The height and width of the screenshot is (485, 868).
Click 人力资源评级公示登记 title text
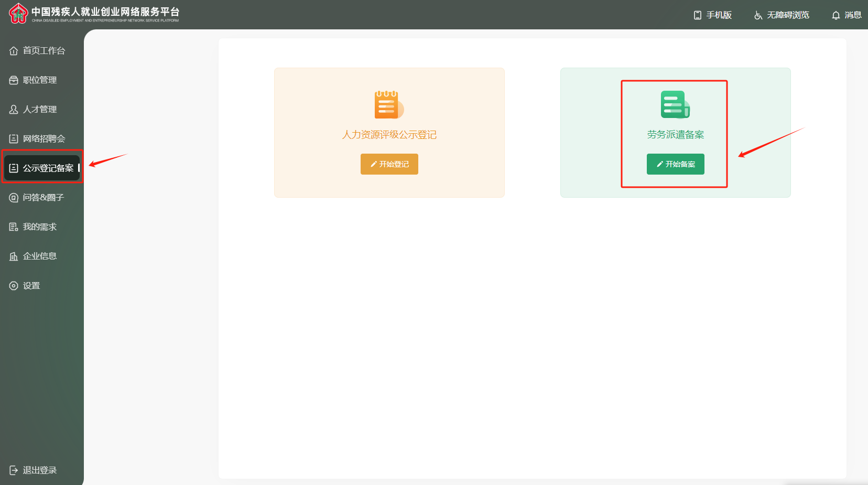389,135
